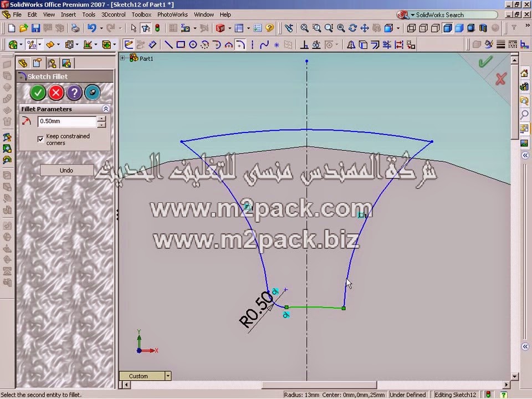Toggle Shadows in Shaded Mode
The height and width of the screenshot is (399, 532).
[471, 28]
